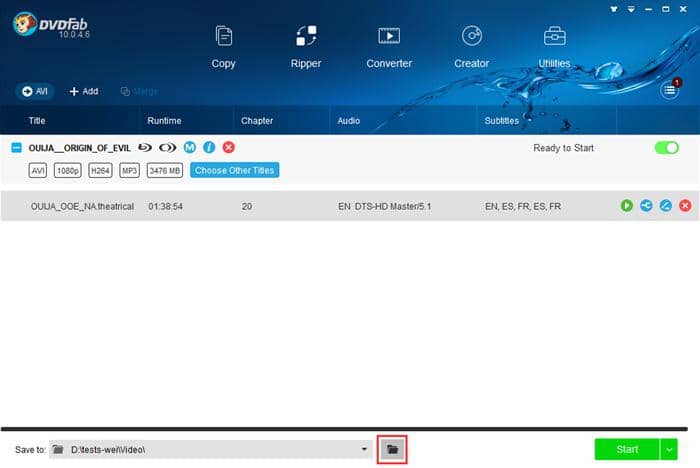Click the Title column header

click(37, 121)
